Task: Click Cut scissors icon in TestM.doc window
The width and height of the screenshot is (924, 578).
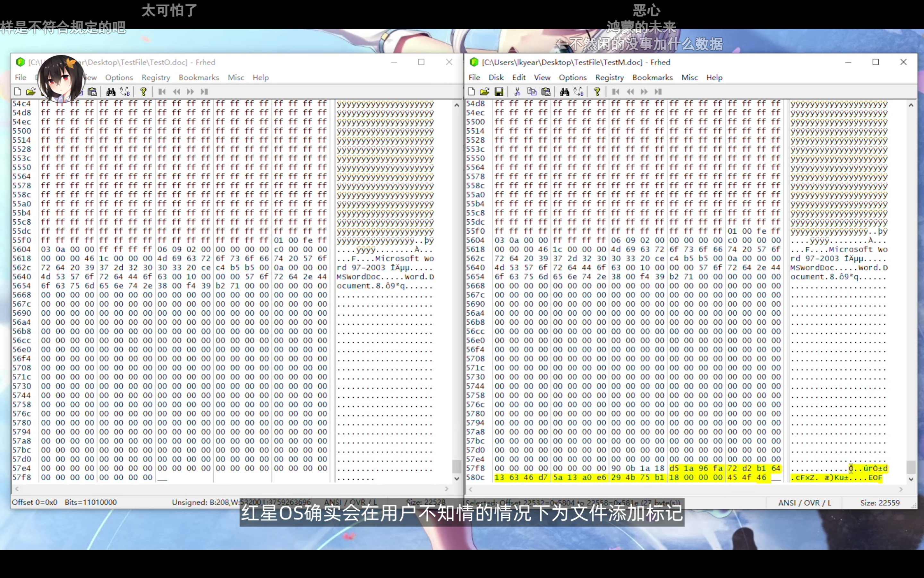Action: click(x=517, y=92)
